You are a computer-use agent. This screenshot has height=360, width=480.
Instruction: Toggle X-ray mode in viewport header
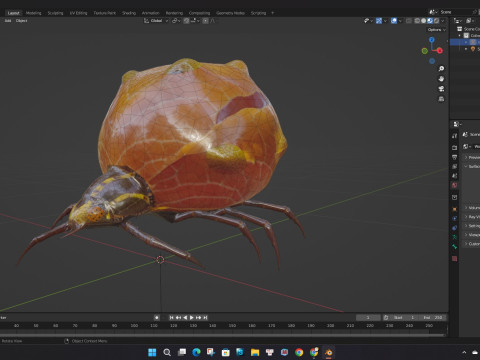coord(409,21)
